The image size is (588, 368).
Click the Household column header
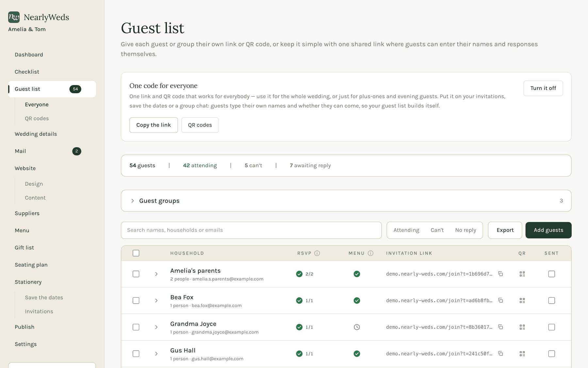[187, 253]
